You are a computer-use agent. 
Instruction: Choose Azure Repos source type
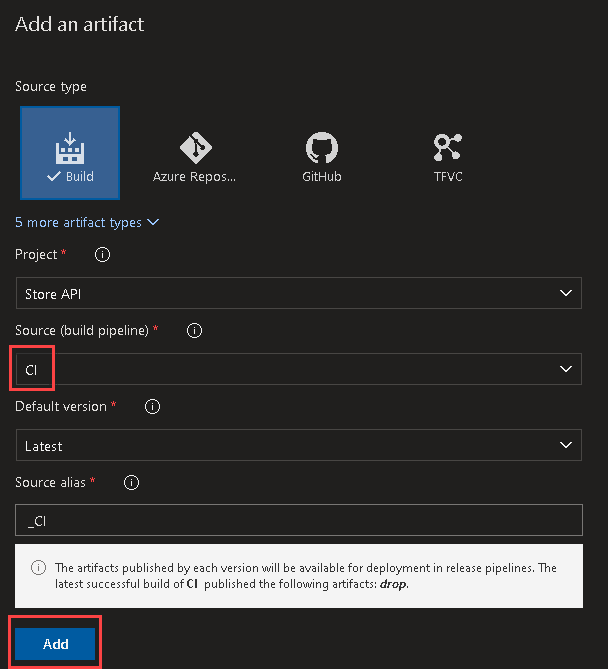point(195,157)
